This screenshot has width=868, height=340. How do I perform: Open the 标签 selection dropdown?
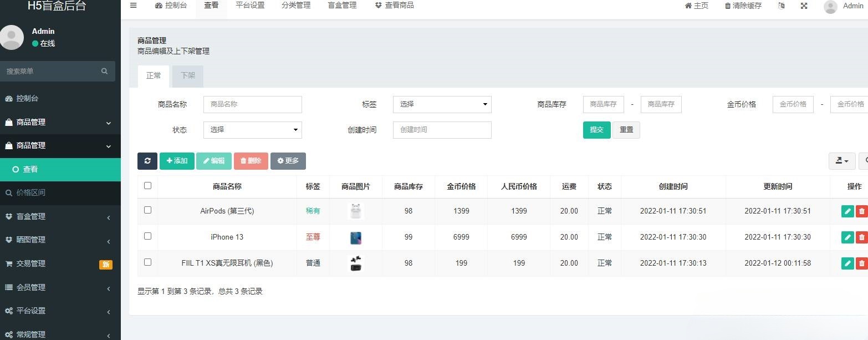point(442,104)
